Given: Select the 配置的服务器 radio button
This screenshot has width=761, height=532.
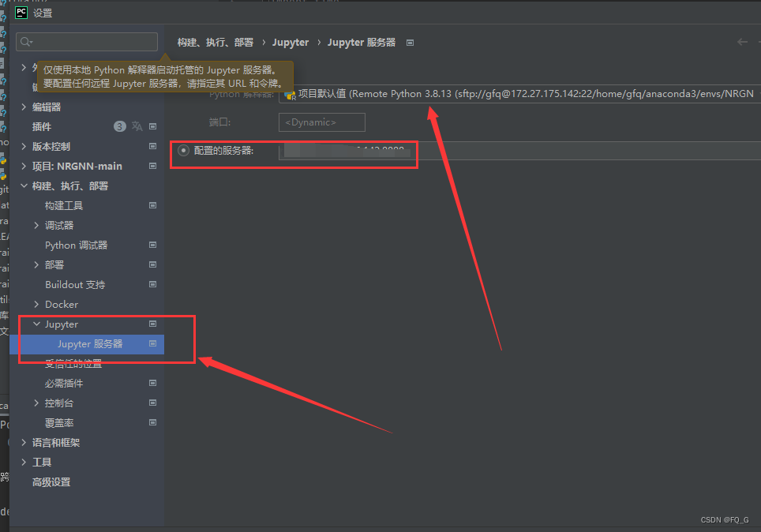Looking at the screenshot, I should click(183, 151).
